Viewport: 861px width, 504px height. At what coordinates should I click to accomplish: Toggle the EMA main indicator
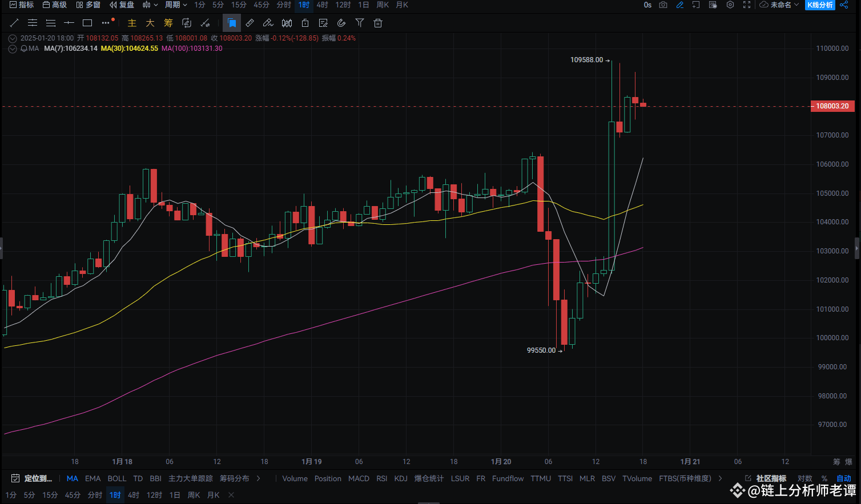pos(92,478)
